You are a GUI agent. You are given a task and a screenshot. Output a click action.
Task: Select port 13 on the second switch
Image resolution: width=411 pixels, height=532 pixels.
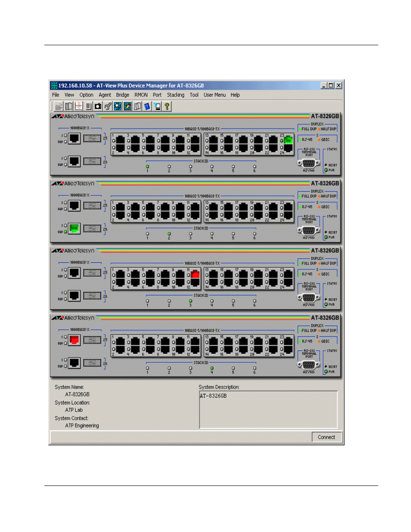(213, 207)
